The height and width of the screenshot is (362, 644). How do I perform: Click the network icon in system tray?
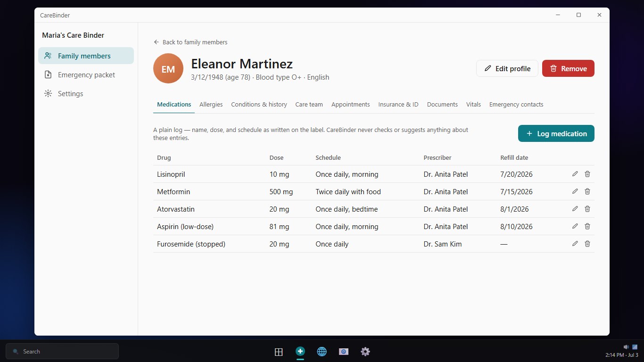click(635, 347)
